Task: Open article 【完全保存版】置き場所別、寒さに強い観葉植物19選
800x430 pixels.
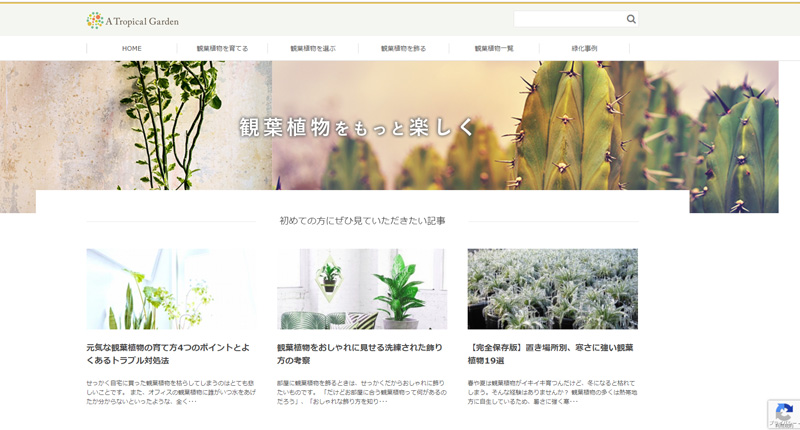Action: click(x=551, y=354)
